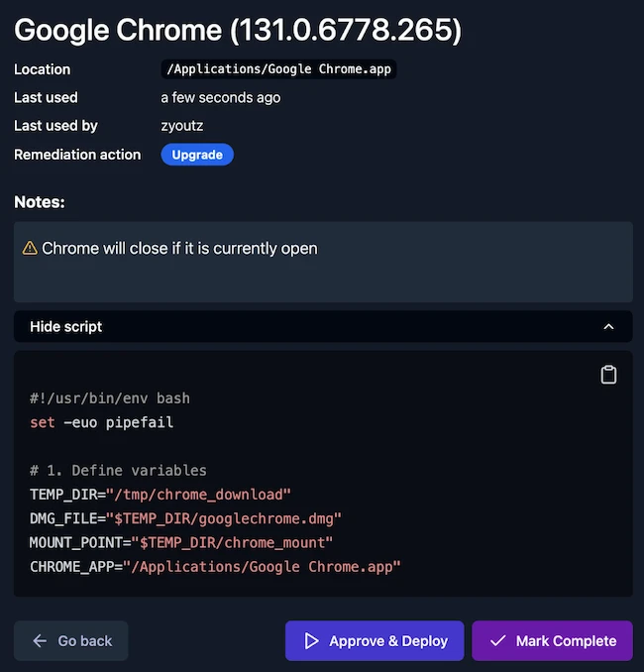Collapse the script with the chevron arrow
Image resolution: width=644 pixels, height=672 pixels.
click(x=609, y=326)
